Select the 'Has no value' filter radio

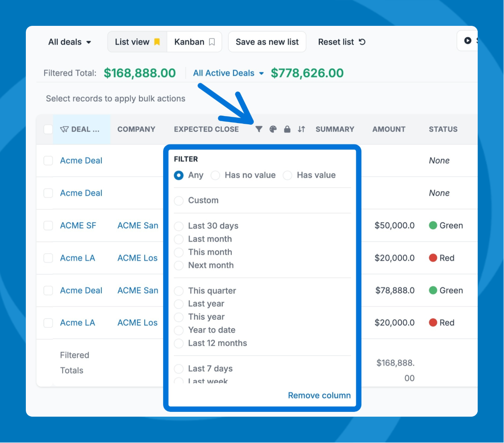tap(215, 176)
